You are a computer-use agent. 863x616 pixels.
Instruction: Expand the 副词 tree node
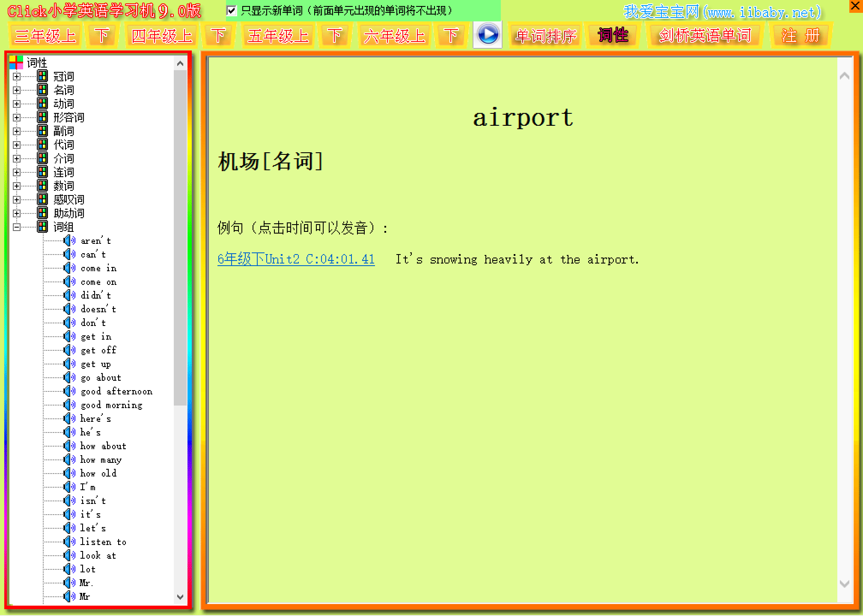(17, 131)
